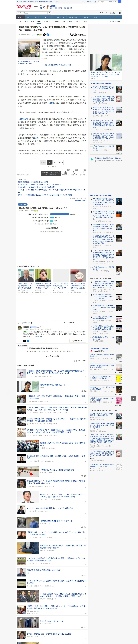
Task: Open the 農林水産省 inline link
Action: 24,119
